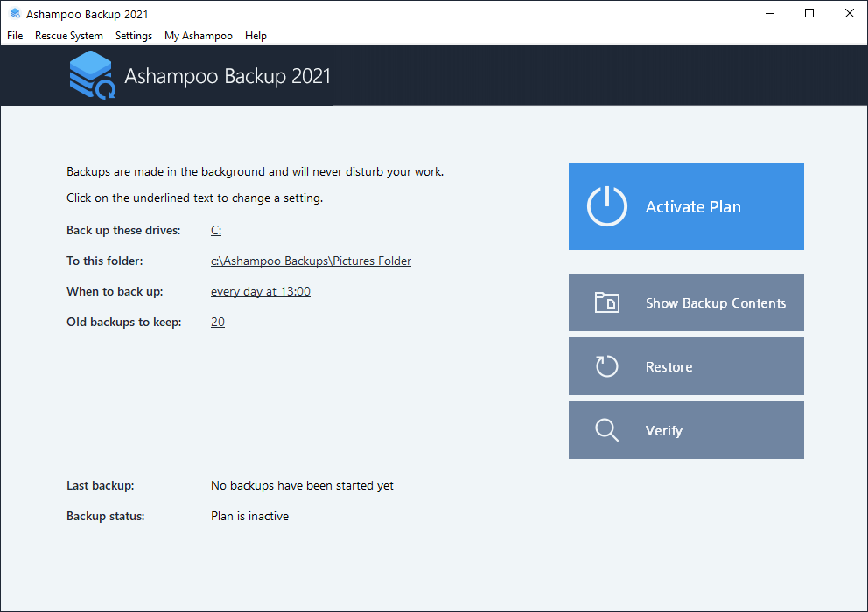The width and height of the screenshot is (868, 612).
Task: Click the Show Backup Contents text
Action: 715,303
